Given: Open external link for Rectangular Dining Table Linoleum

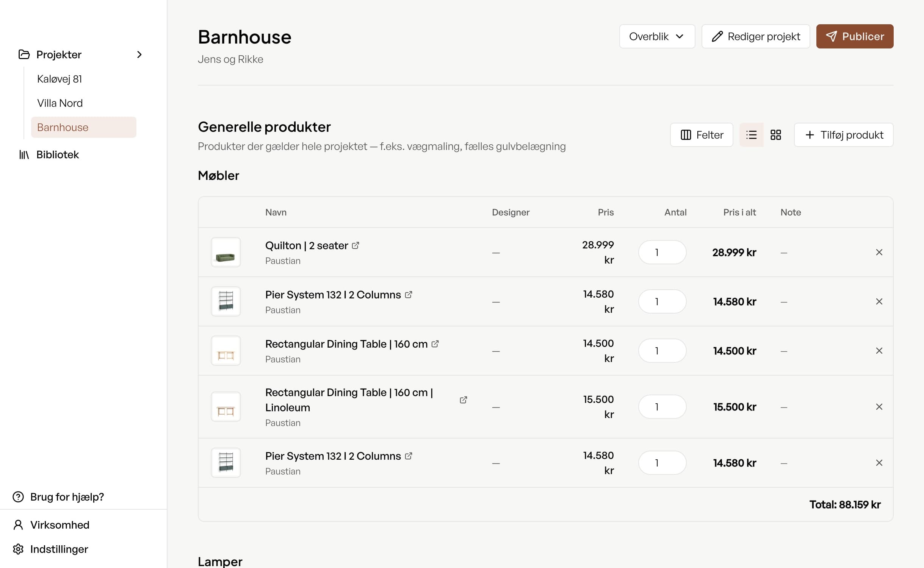Looking at the screenshot, I should [x=463, y=400].
